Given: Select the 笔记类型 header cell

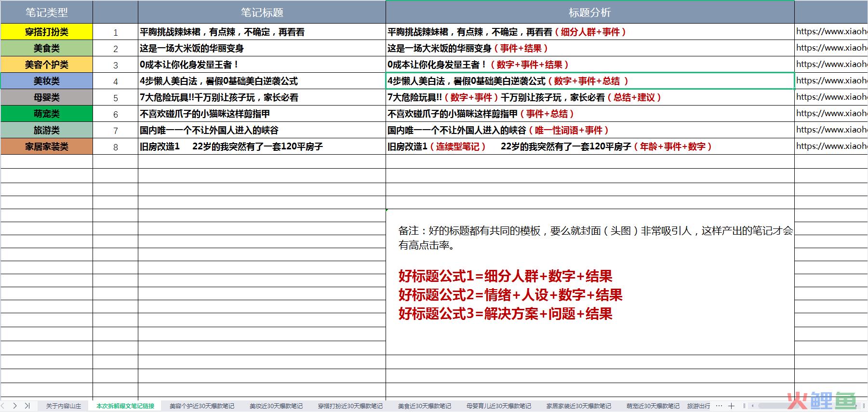Looking at the screenshot, I should pos(47,12).
